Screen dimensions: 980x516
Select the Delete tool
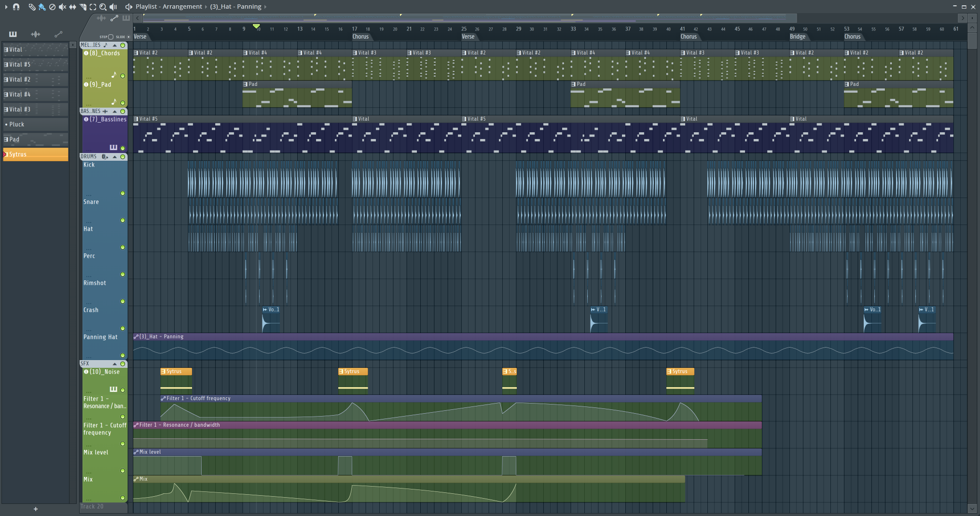point(52,7)
